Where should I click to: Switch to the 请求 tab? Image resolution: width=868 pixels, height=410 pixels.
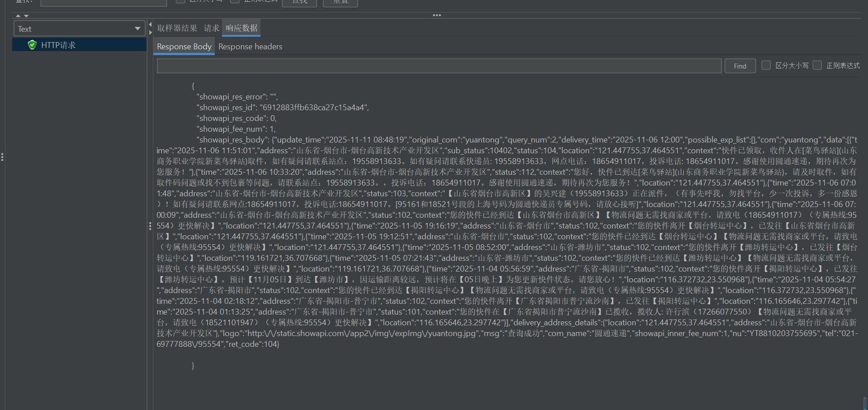point(212,28)
